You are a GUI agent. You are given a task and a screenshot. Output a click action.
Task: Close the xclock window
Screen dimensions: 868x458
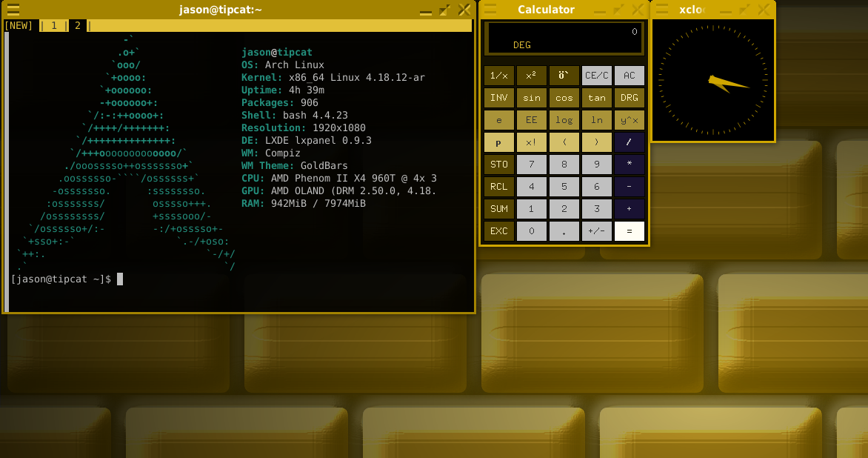(x=764, y=10)
